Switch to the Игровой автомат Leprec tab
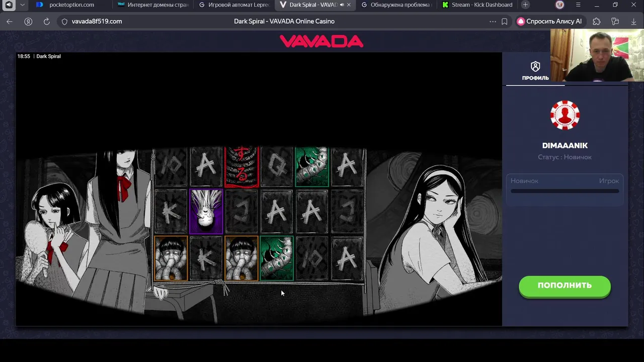This screenshot has width=644, height=362. coord(234,5)
